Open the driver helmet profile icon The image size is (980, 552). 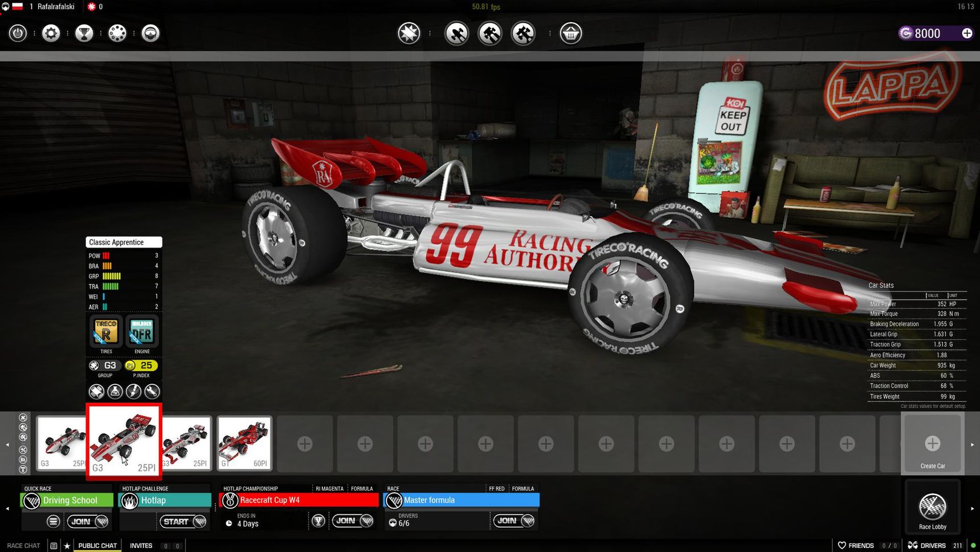pos(150,33)
